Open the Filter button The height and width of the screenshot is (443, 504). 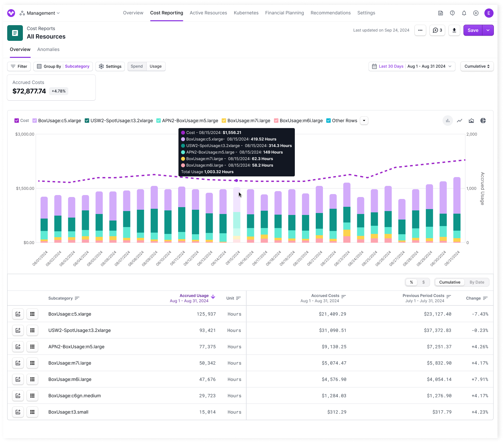19,66
